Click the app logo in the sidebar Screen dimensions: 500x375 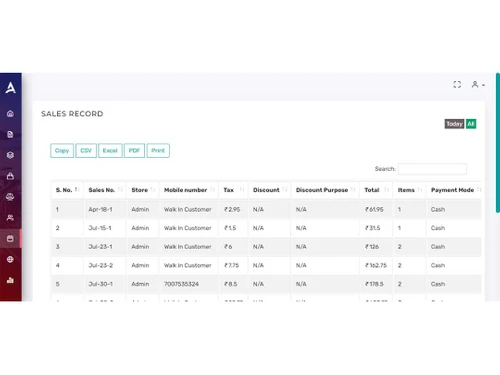click(x=10, y=88)
